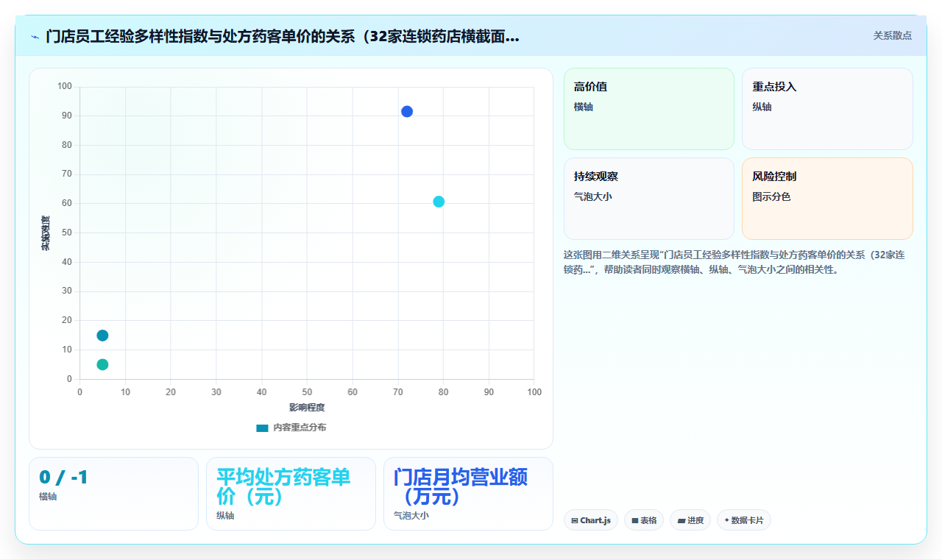Click the Chart.js chip icon
Screen dimensions: 942x560
[575, 521]
